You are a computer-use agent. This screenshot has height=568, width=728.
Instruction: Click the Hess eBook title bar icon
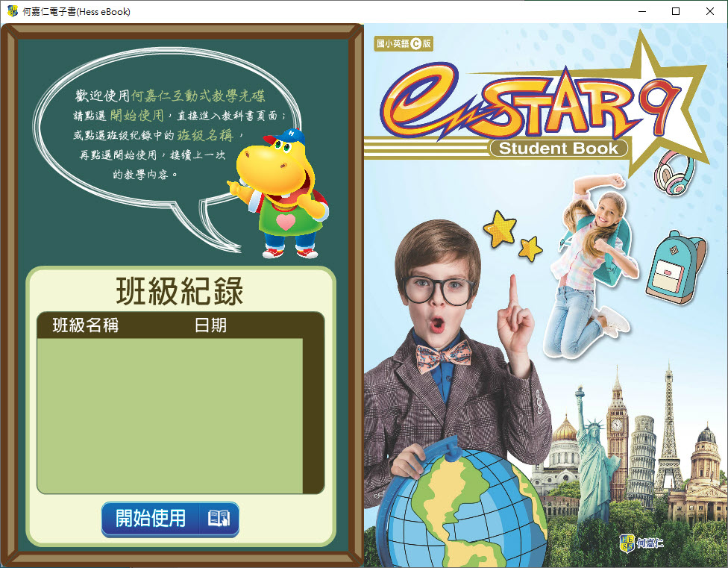pyautogui.click(x=12, y=11)
